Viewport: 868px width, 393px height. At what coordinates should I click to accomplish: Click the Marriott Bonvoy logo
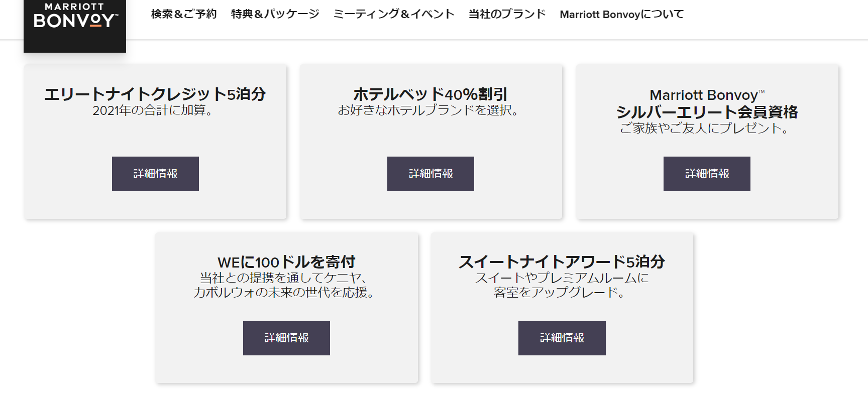pyautogui.click(x=75, y=17)
